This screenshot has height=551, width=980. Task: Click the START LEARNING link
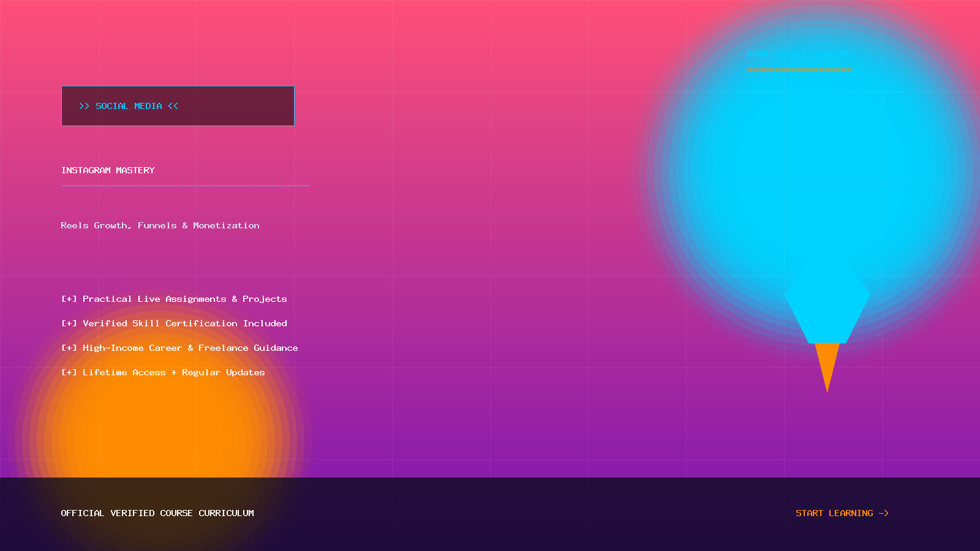pyautogui.click(x=842, y=513)
